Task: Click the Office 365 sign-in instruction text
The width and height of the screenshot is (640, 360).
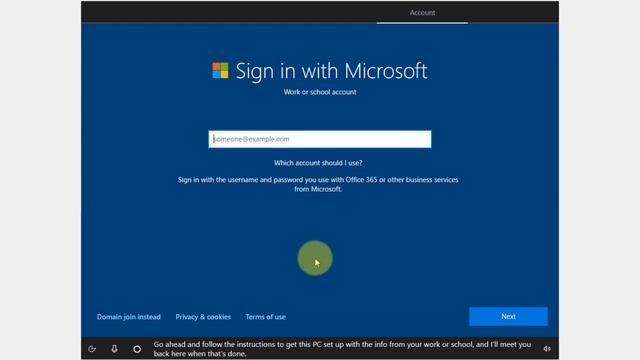Action: [x=318, y=184]
